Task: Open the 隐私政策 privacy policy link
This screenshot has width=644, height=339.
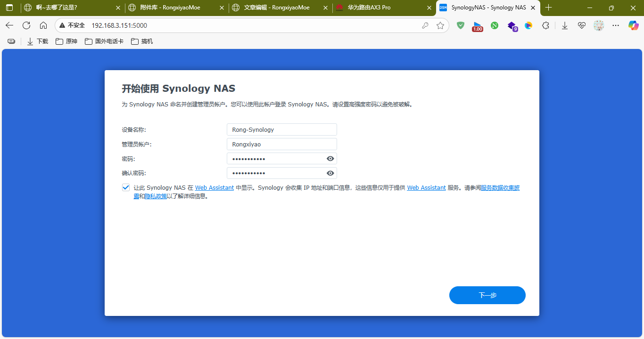Action: (156, 196)
